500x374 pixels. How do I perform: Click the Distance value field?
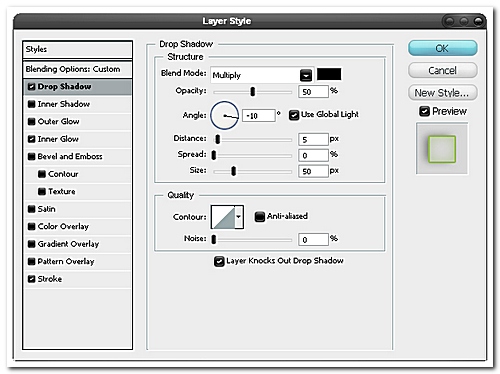[313, 139]
